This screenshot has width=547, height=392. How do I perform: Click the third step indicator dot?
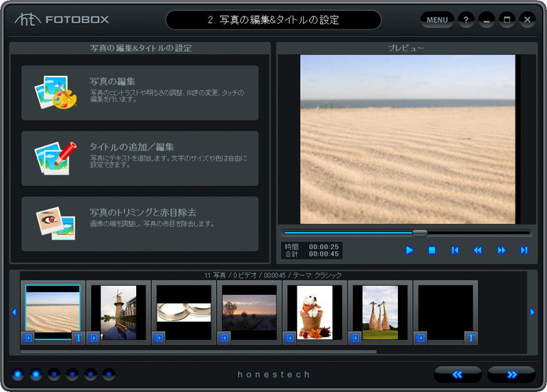pos(54,374)
